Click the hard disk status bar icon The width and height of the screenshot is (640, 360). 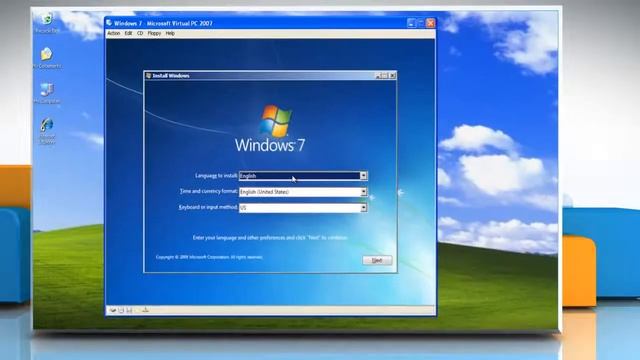coord(113,310)
